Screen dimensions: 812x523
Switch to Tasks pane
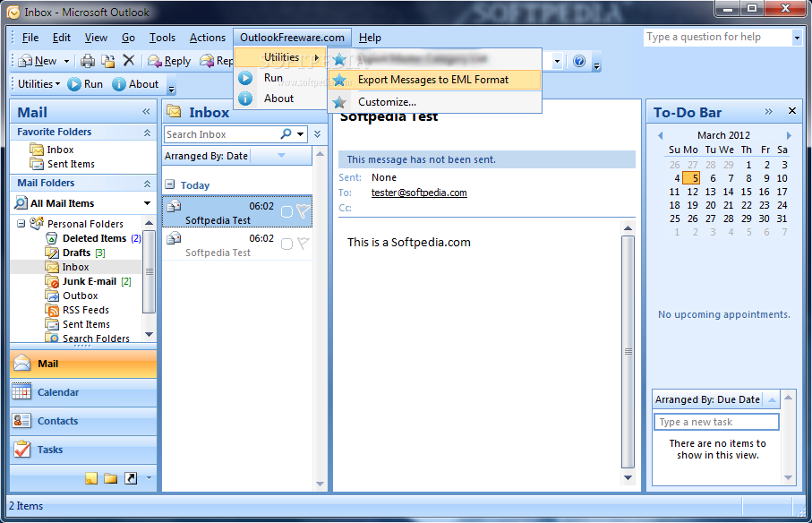pos(83,450)
